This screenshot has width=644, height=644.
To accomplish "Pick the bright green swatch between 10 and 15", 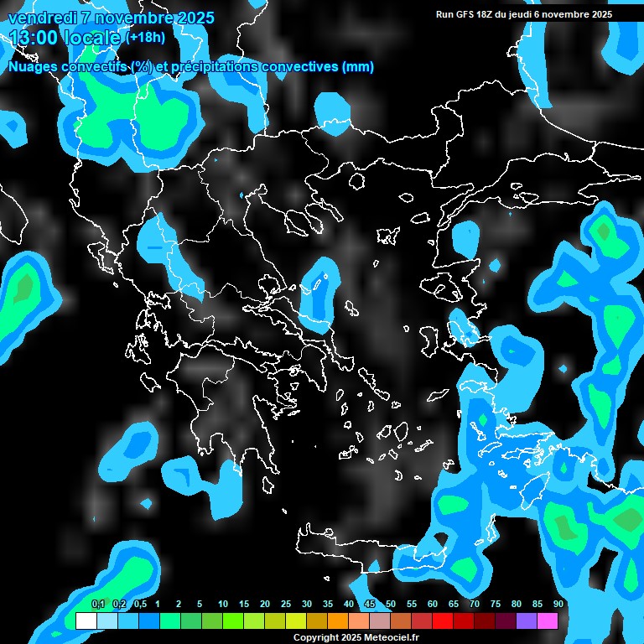I will tap(233, 621).
